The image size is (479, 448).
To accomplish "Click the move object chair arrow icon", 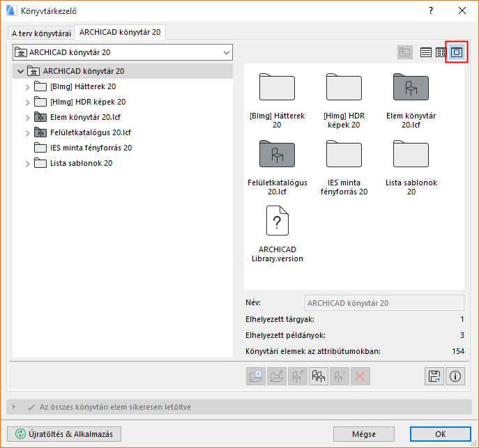I will pos(340,376).
